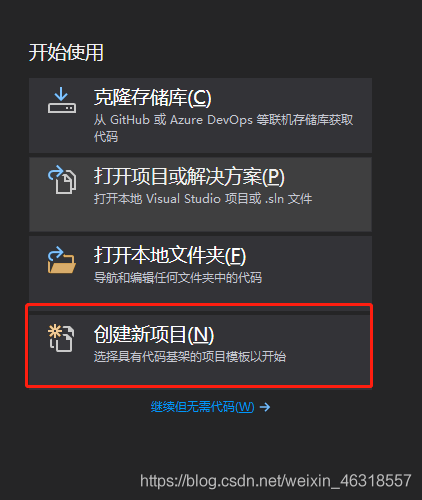Click the underlined N in 创建新项目(N)
The height and width of the screenshot is (500, 422).
click(x=201, y=335)
